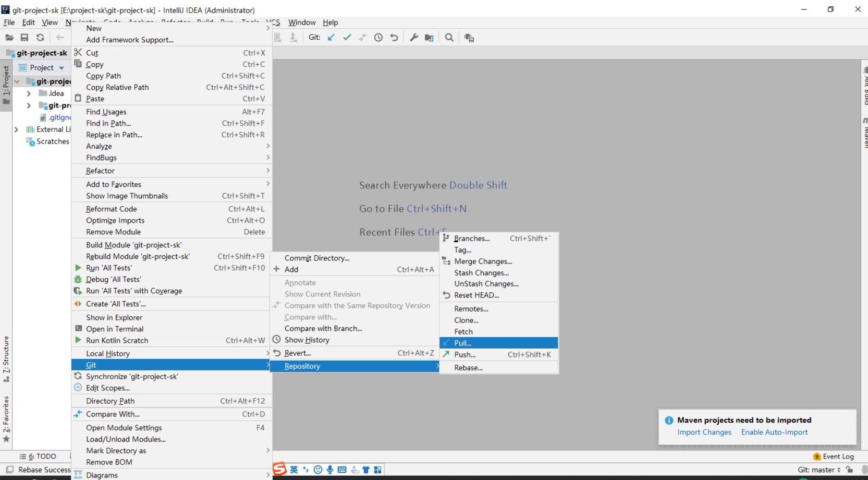This screenshot has height=480, width=868.
Task: Open Git show history clock icon in toolbar
Action: [x=378, y=38]
